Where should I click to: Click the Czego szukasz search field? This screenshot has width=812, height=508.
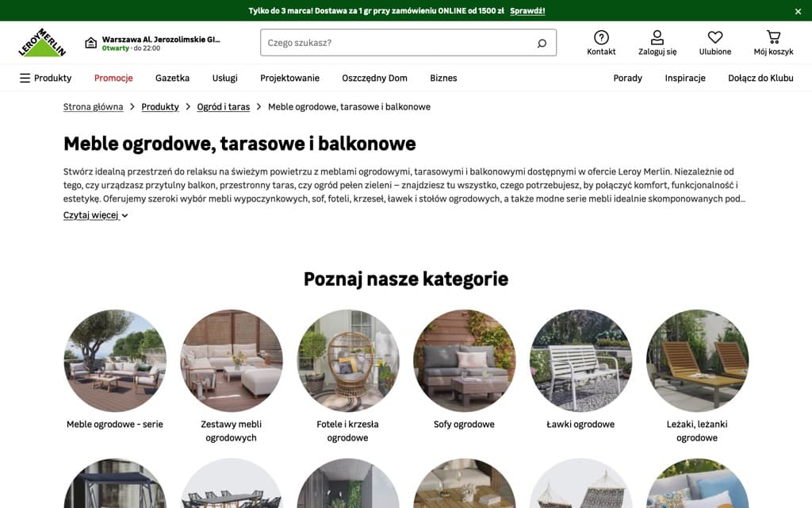[396, 43]
